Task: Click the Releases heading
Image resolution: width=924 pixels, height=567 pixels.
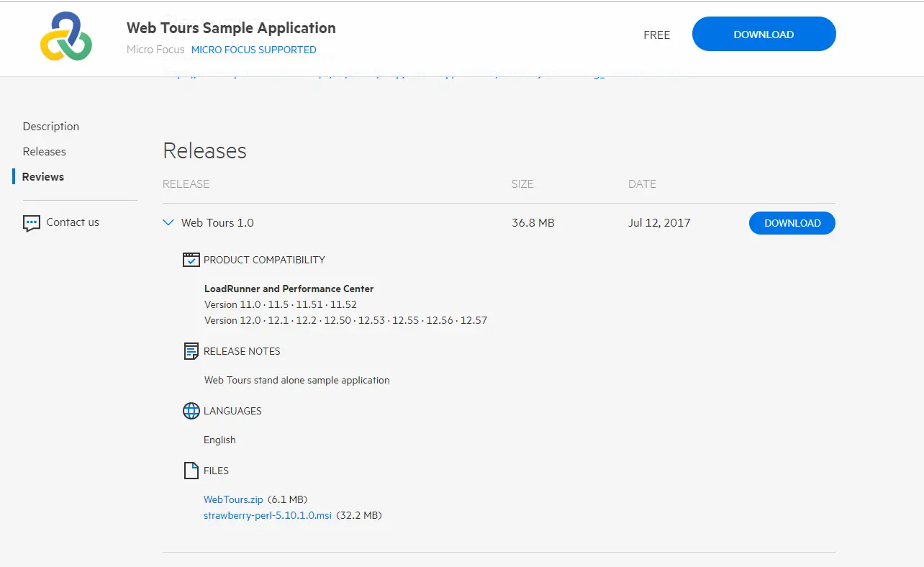Action: pyautogui.click(x=205, y=150)
